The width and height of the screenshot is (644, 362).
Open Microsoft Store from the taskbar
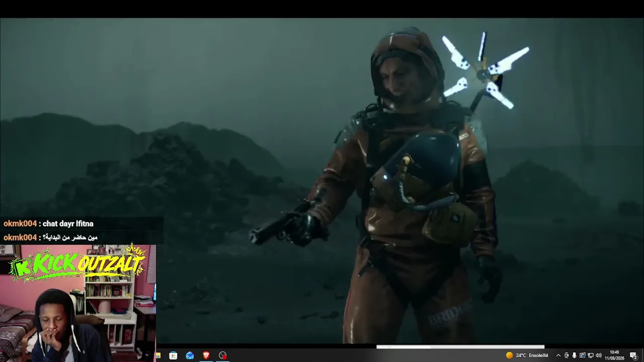coord(173,355)
